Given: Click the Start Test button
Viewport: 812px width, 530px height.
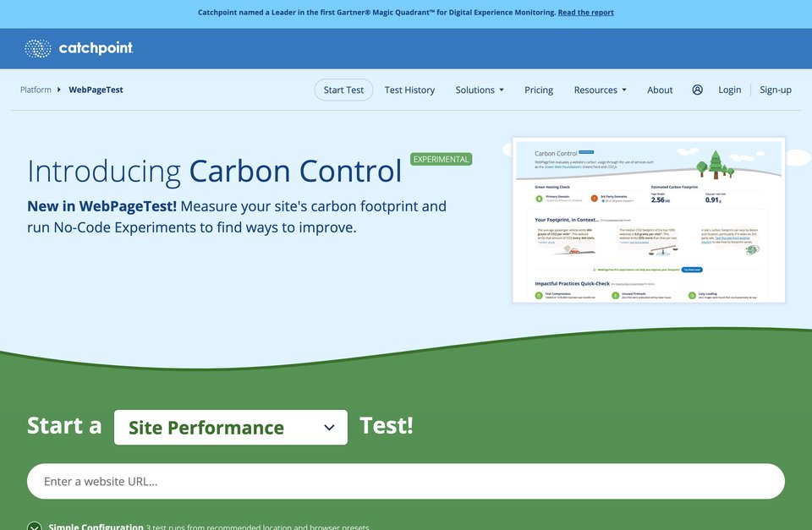Looking at the screenshot, I should 343,90.
